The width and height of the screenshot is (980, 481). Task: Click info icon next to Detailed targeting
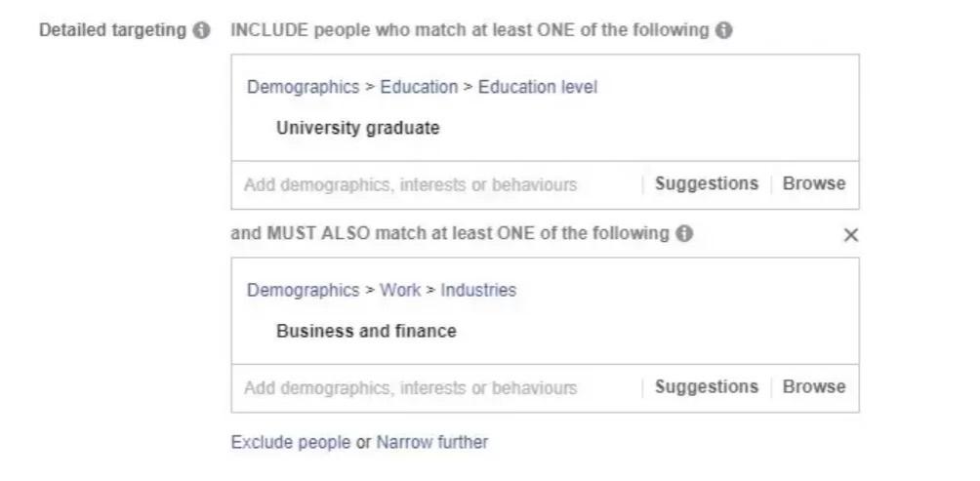[x=201, y=30]
